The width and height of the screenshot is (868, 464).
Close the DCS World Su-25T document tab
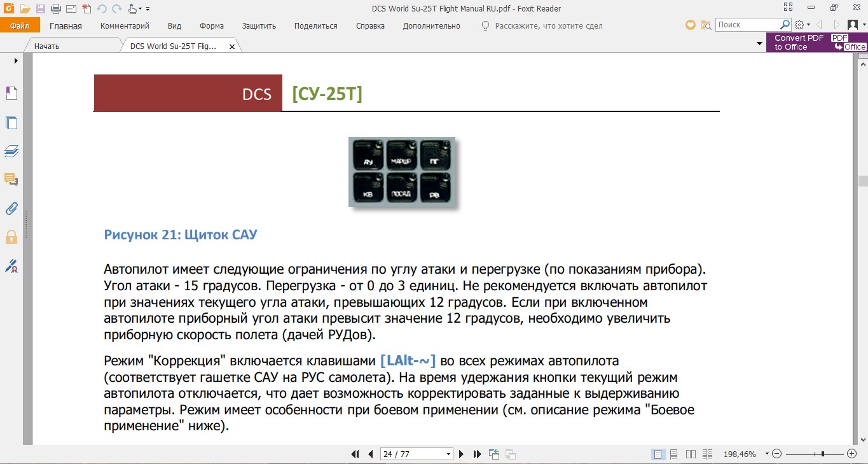(x=232, y=46)
